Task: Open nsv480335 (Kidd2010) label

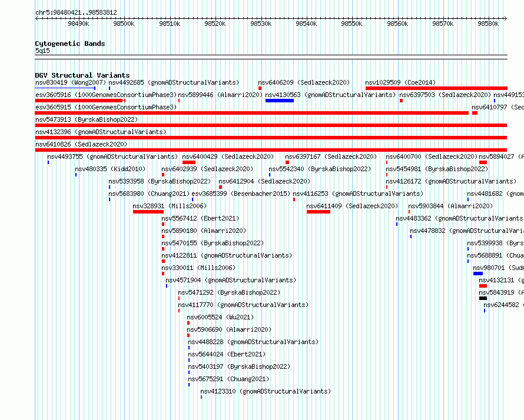Action: [110, 169]
